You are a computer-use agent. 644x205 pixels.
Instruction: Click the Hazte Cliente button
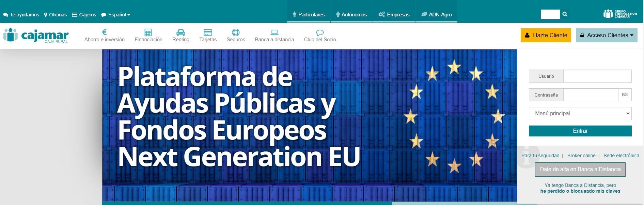[546, 35]
